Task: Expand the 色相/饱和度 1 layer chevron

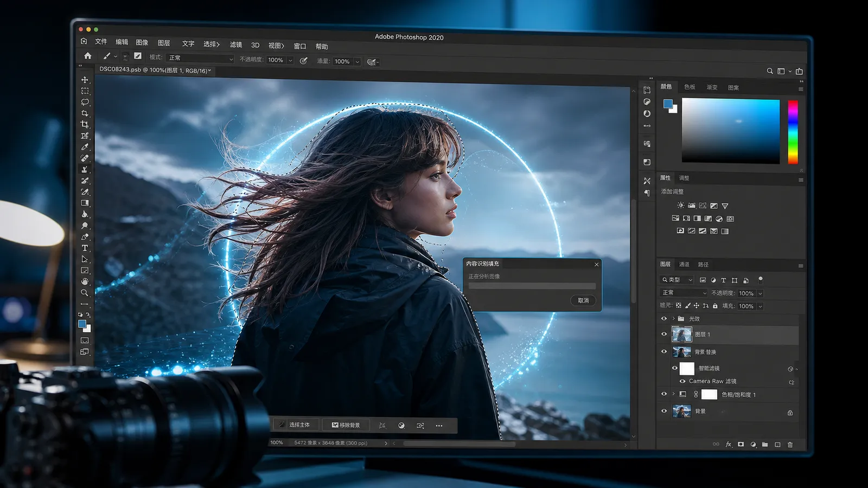Action: coord(673,394)
